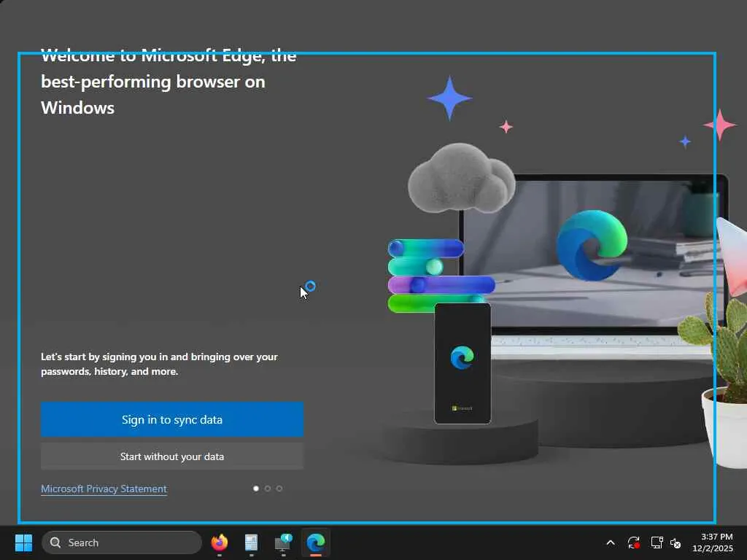Image resolution: width=747 pixels, height=560 pixels.
Task: Click the taskbar Search box
Action: click(x=122, y=542)
